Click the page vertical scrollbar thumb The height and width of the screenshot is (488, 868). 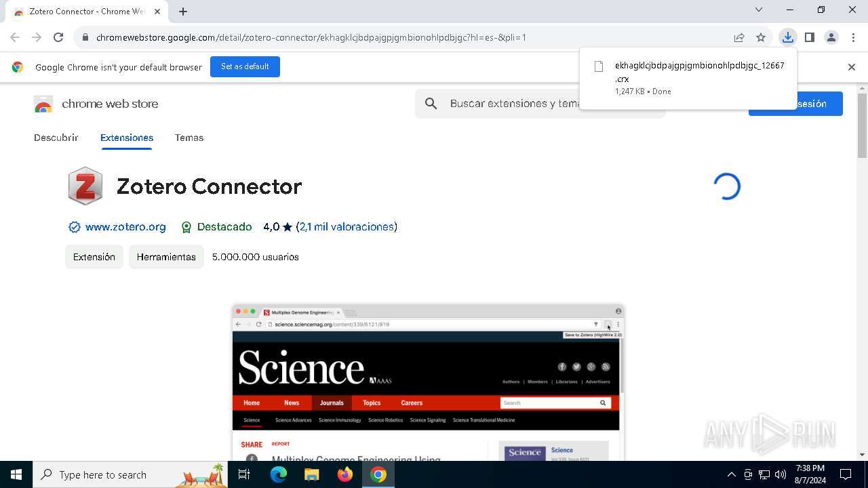coord(862,126)
